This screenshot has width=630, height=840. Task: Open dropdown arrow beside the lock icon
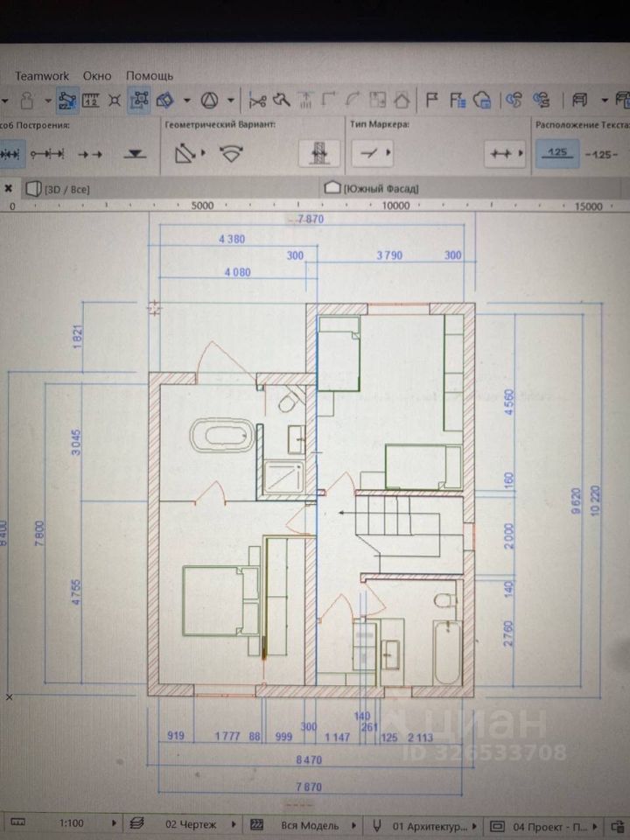tap(48, 101)
